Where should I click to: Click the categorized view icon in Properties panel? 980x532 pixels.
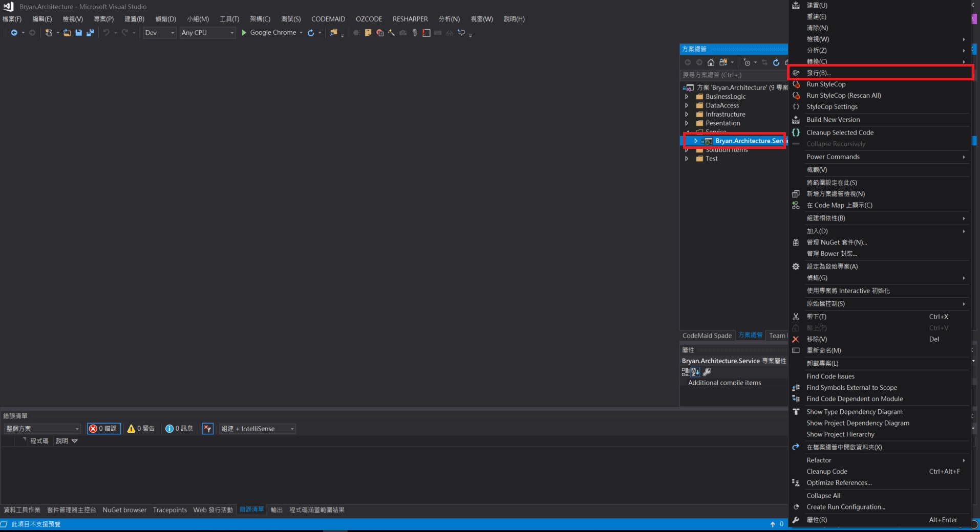click(686, 372)
